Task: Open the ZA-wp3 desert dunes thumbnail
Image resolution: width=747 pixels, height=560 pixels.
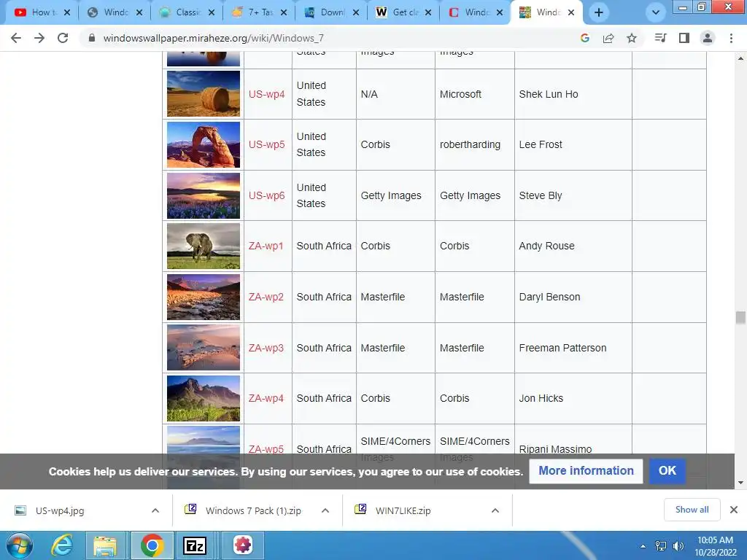Action: click(204, 348)
